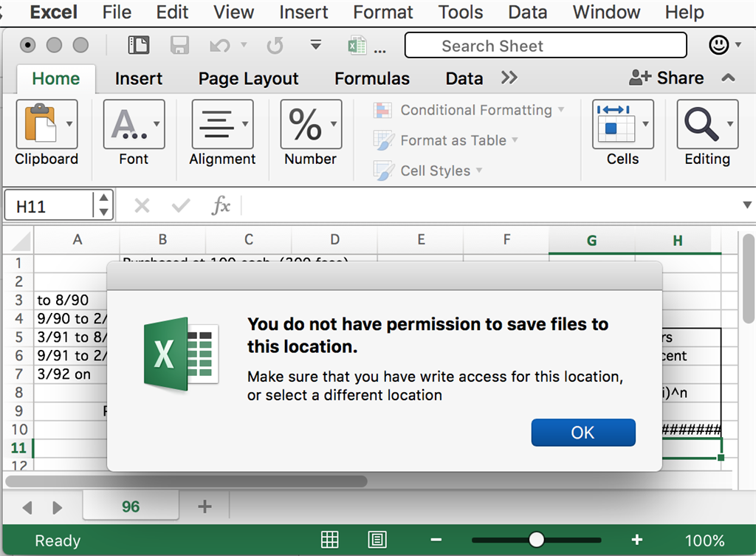This screenshot has width=756, height=556.
Task: Click the zoom out minus button
Action: pos(436,540)
